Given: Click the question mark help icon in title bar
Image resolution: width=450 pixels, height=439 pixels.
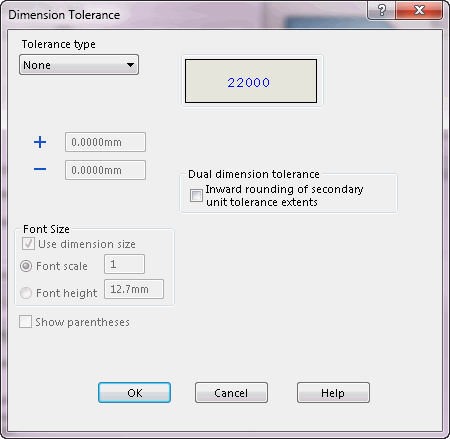Looking at the screenshot, I should coord(382,10).
